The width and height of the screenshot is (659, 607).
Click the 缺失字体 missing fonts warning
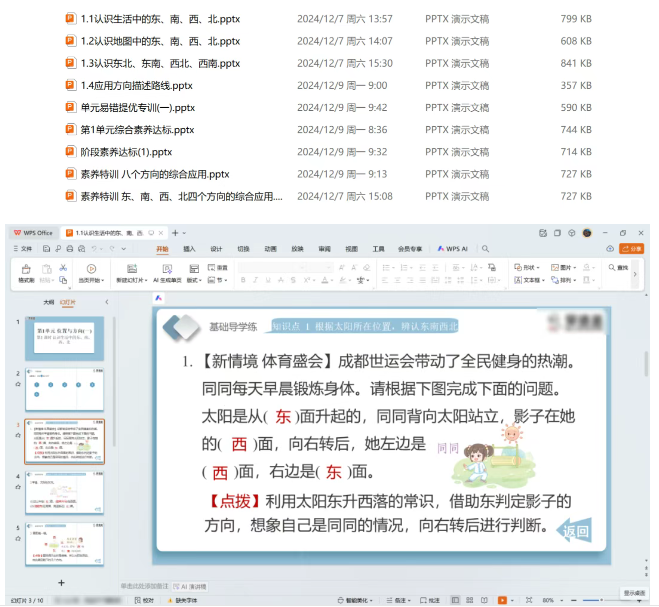pyautogui.click(x=182, y=600)
